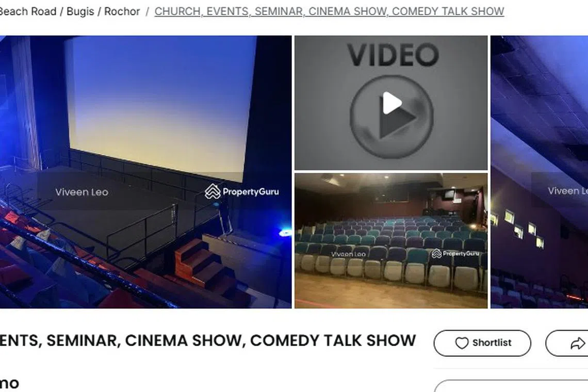Open the VIDEO thumbnail tile

pyautogui.click(x=391, y=103)
